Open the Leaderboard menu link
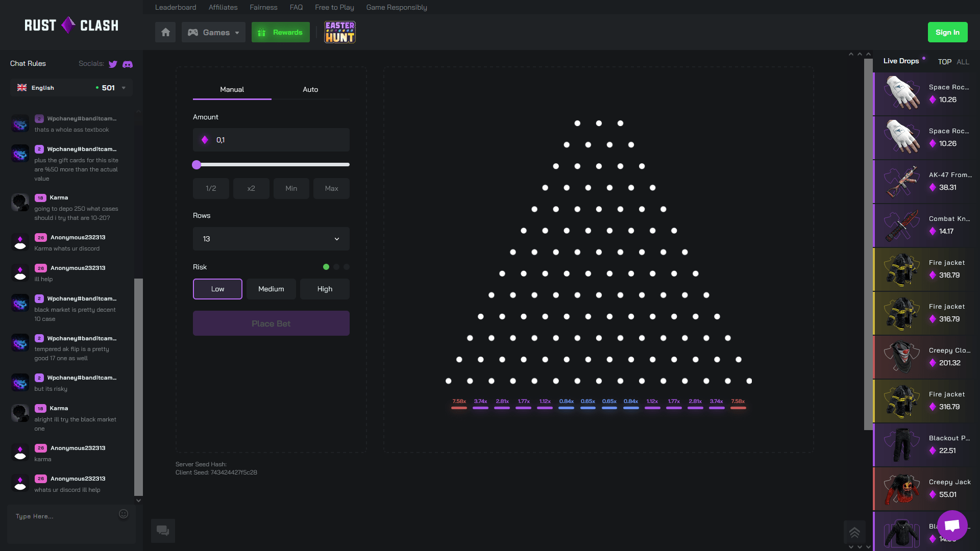 [x=176, y=7]
